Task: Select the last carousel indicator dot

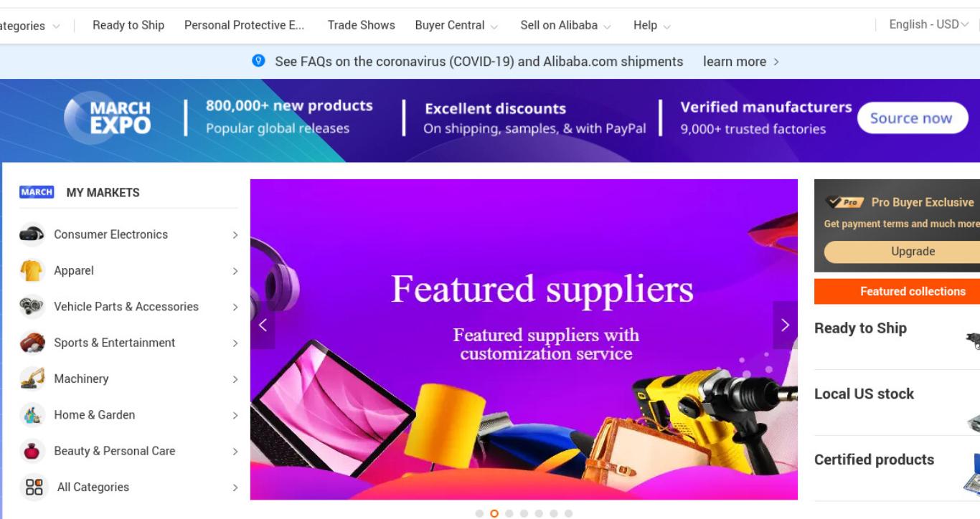Action: coord(568,513)
